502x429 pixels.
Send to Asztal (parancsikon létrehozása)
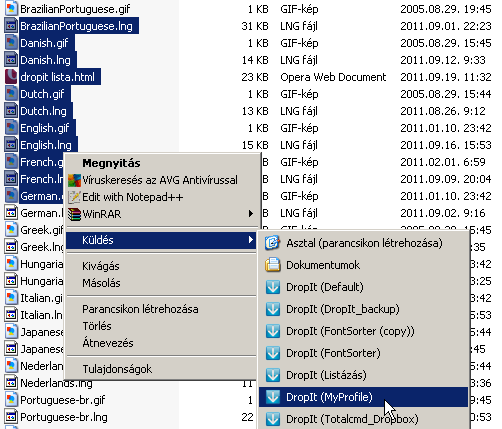click(364, 243)
